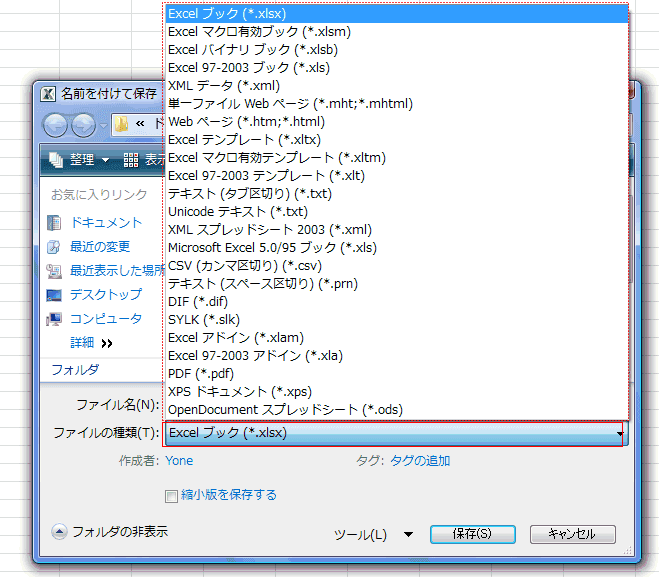Choose Excel アドイン (*.xlam)
The image size is (659, 577).
click(x=395, y=338)
